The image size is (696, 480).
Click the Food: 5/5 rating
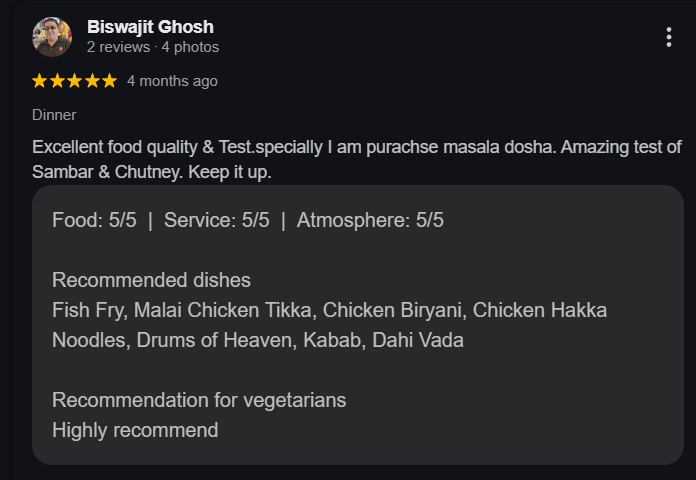click(x=94, y=221)
